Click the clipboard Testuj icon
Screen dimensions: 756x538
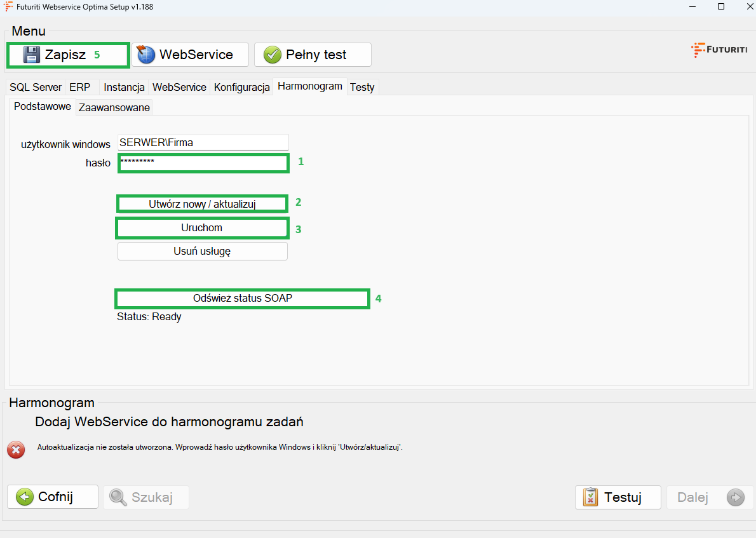[590, 497]
